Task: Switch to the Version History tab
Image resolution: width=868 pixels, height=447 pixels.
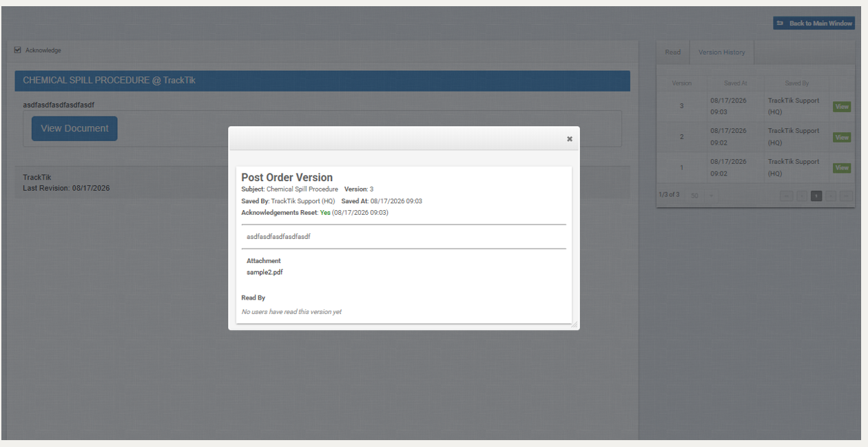Action: click(721, 52)
